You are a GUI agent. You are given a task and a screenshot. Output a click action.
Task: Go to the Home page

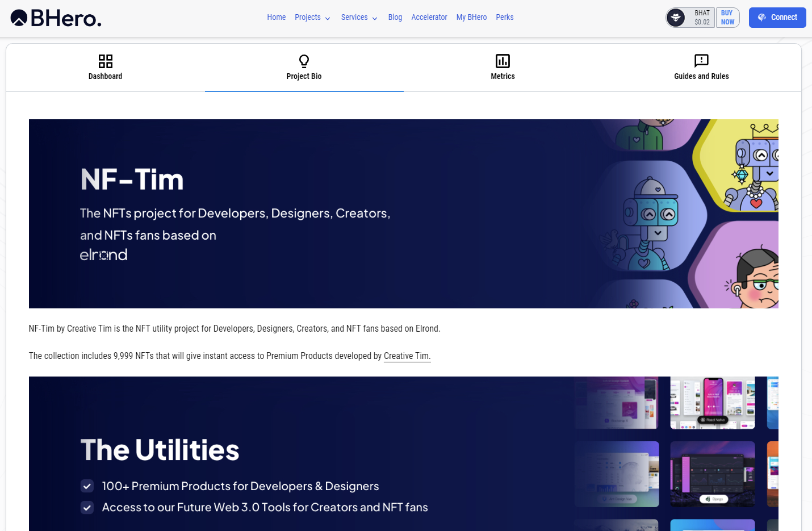coord(277,17)
